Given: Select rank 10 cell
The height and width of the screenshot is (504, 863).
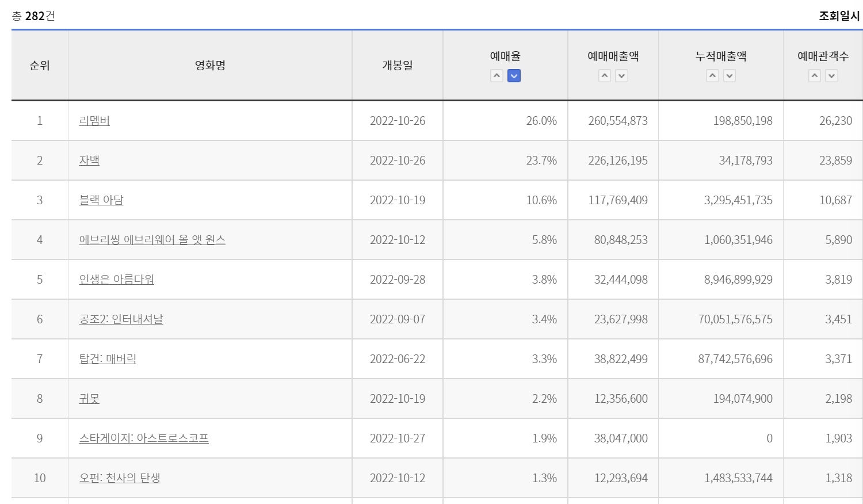Looking at the screenshot, I should tap(40, 478).
